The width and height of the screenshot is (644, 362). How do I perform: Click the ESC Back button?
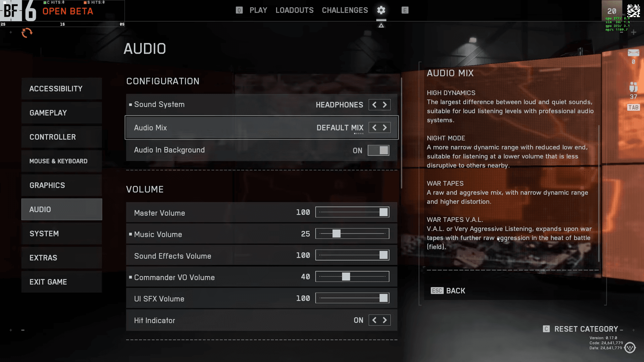click(x=448, y=291)
